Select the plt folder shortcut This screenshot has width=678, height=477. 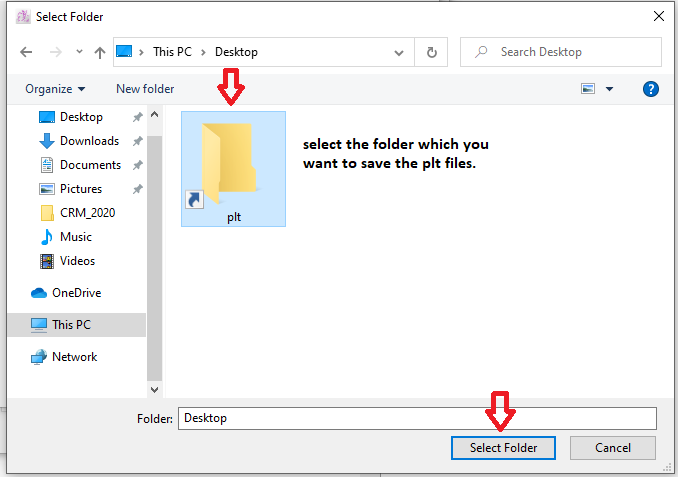pyautogui.click(x=233, y=168)
